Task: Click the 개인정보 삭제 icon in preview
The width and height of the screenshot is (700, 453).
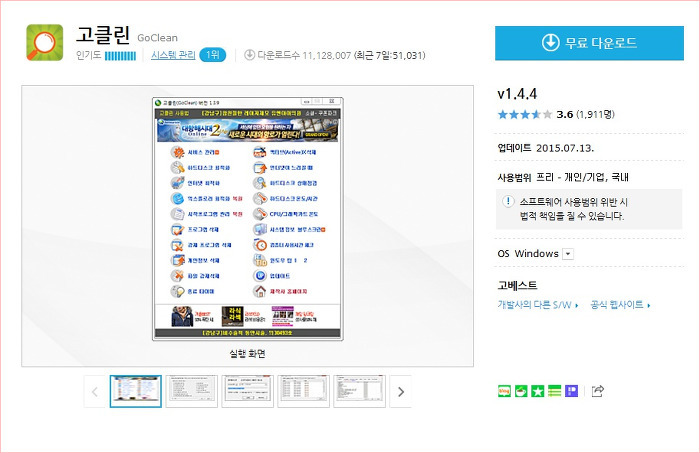Action: click(178, 260)
